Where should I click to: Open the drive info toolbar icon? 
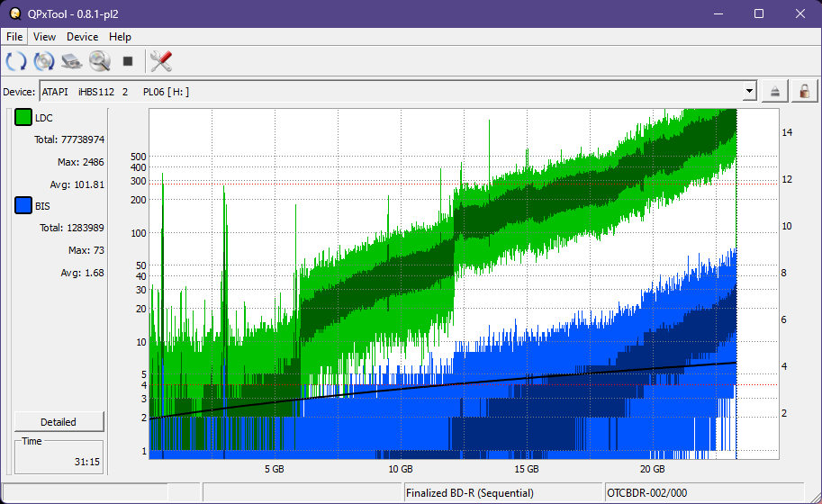pos(72,61)
